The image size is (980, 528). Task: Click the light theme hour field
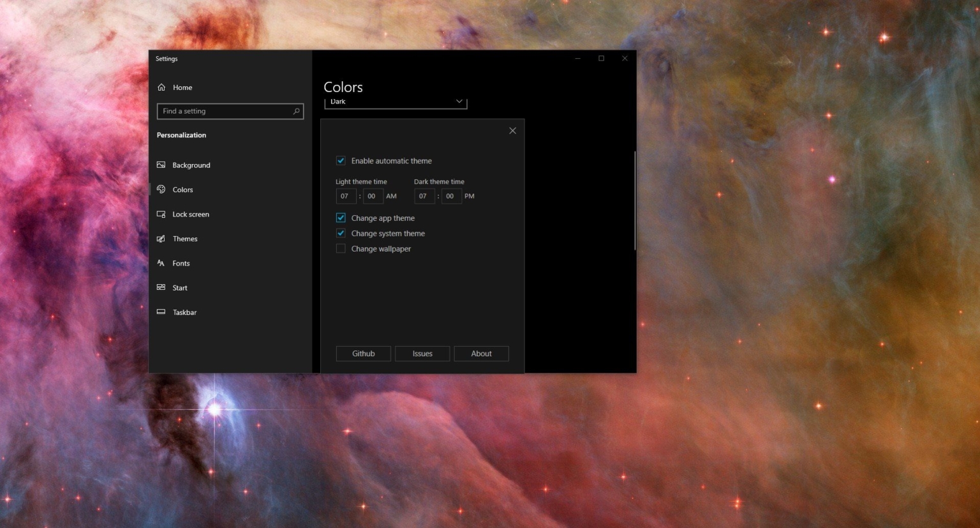(x=345, y=196)
